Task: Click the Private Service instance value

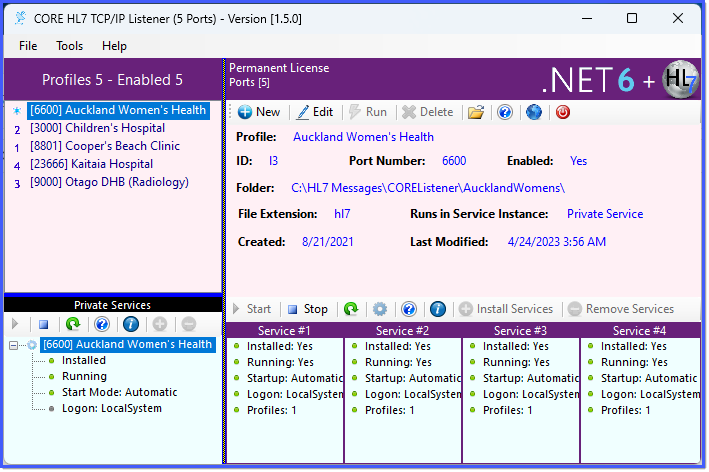Action: [x=605, y=214]
